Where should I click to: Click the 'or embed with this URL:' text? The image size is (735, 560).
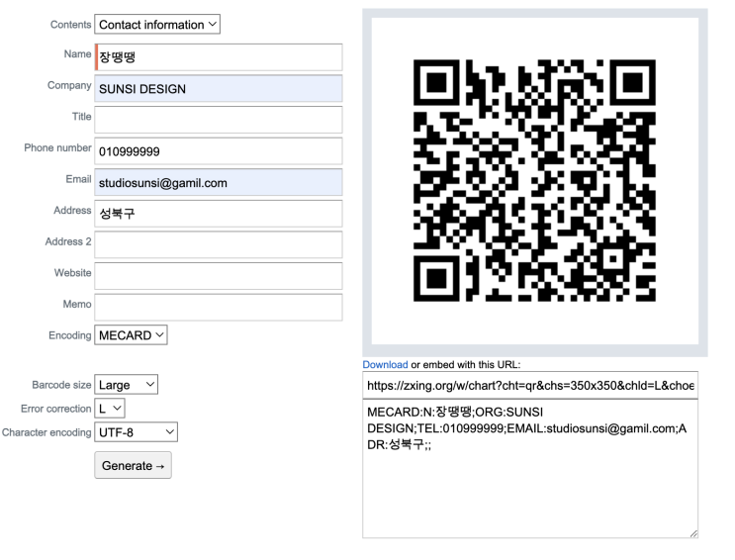466,364
